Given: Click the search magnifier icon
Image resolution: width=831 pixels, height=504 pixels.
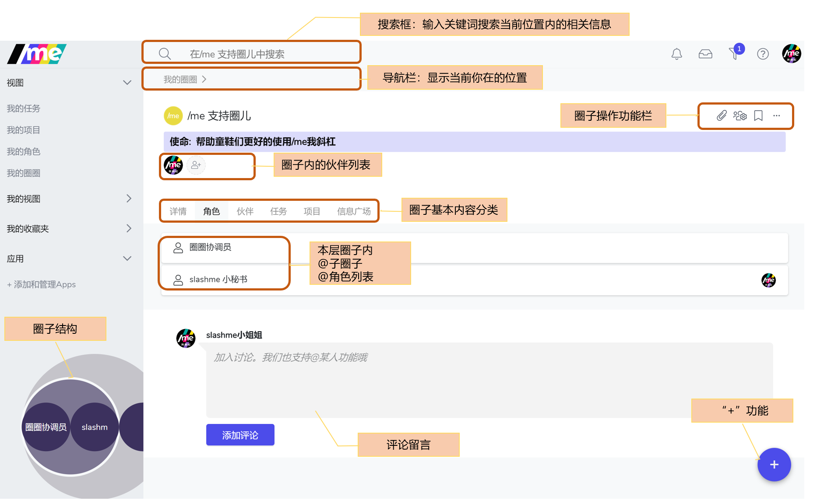Looking at the screenshot, I should coord(165,54).
